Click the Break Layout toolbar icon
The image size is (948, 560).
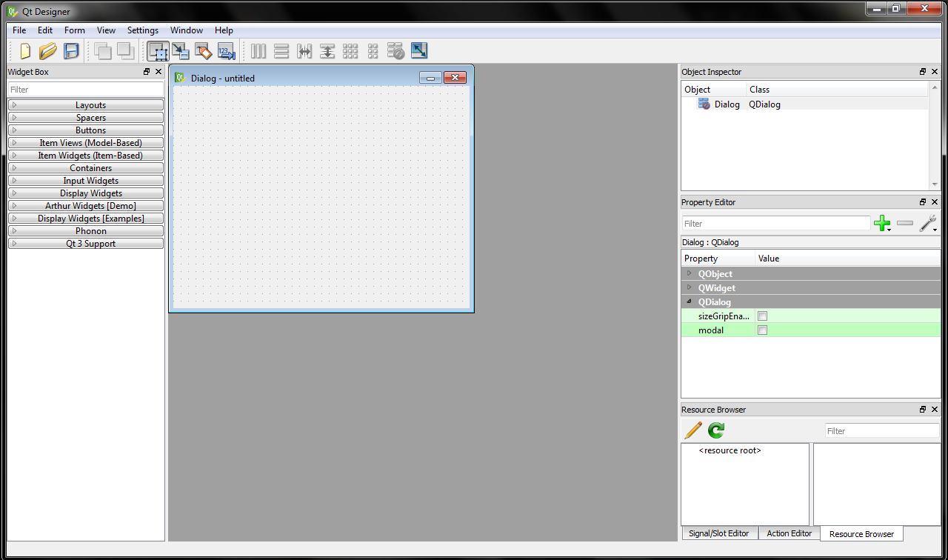(x=396, y=51)
